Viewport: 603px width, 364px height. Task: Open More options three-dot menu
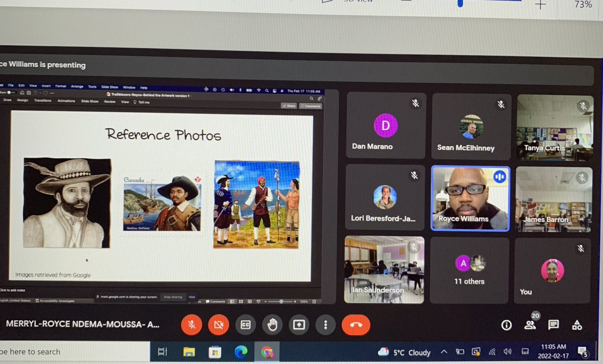(x=326, y=325)
